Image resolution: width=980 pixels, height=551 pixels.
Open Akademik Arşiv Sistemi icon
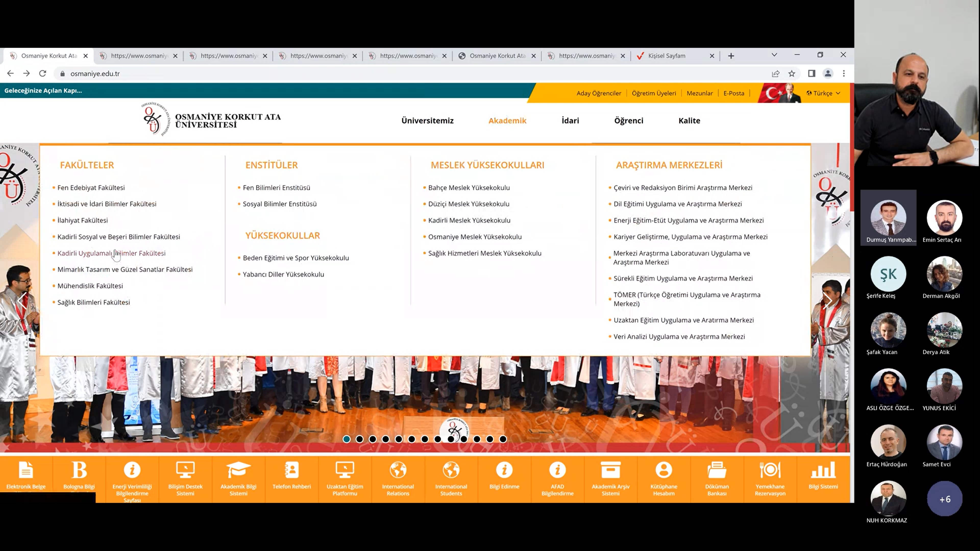pos(611,470)
